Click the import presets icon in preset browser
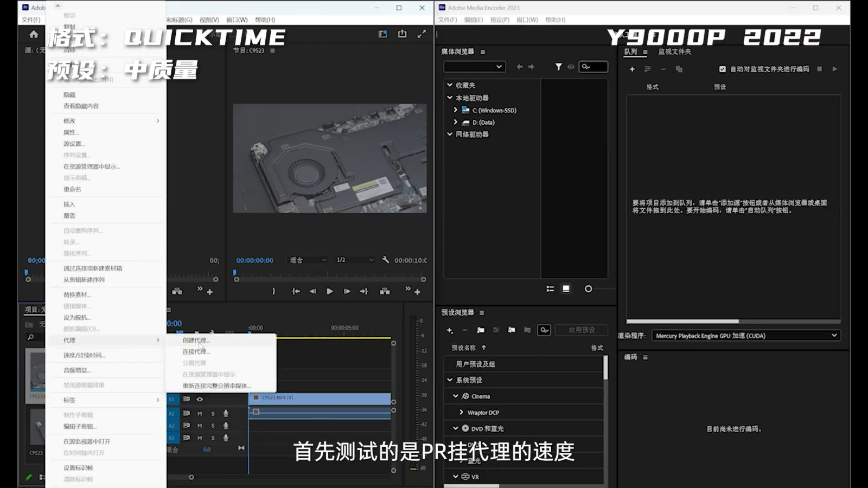The image size is (868, 488). pyautogui.click(x=512, y=330)
